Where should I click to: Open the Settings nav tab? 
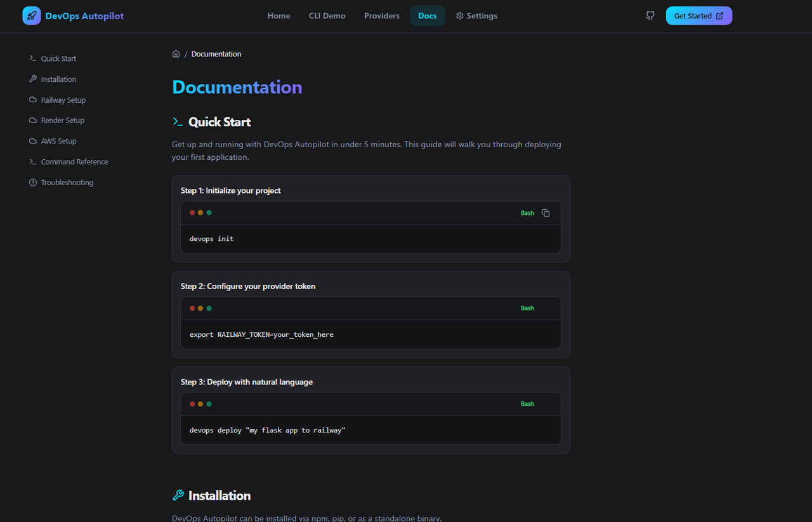pyautogui.click(x=476, y=16)
